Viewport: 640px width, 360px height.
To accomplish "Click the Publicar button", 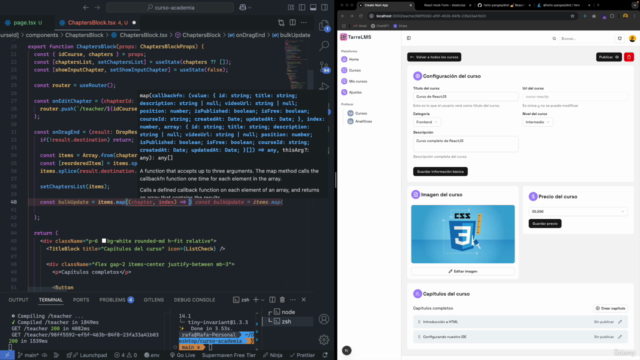I will tap(609, 57).
